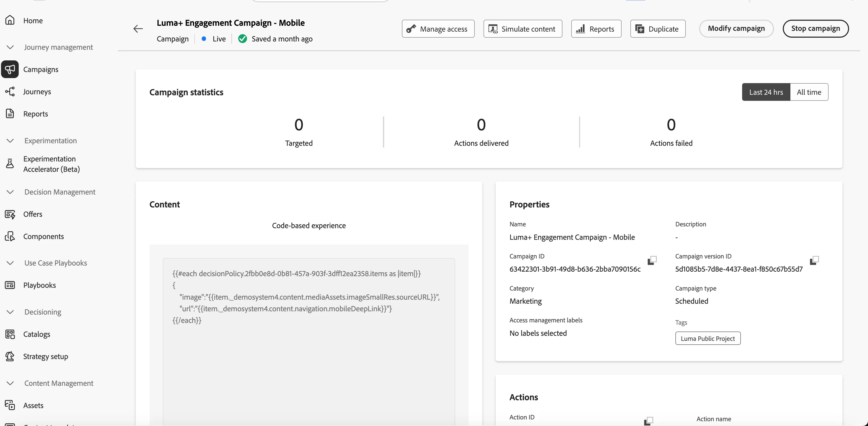Collapse the Experimentation section
868x426 pixels.
(10, 141)
